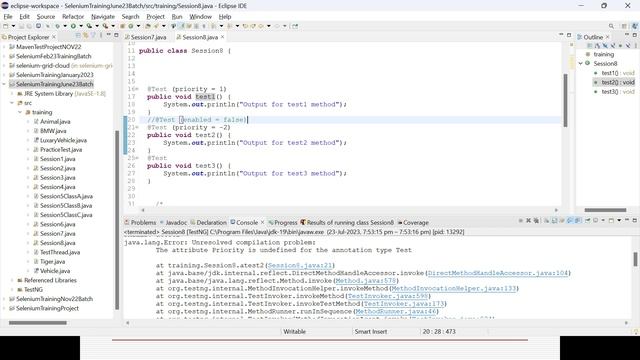Click the New file toolbar icon

pyautogui.click(x=5, y=26)
